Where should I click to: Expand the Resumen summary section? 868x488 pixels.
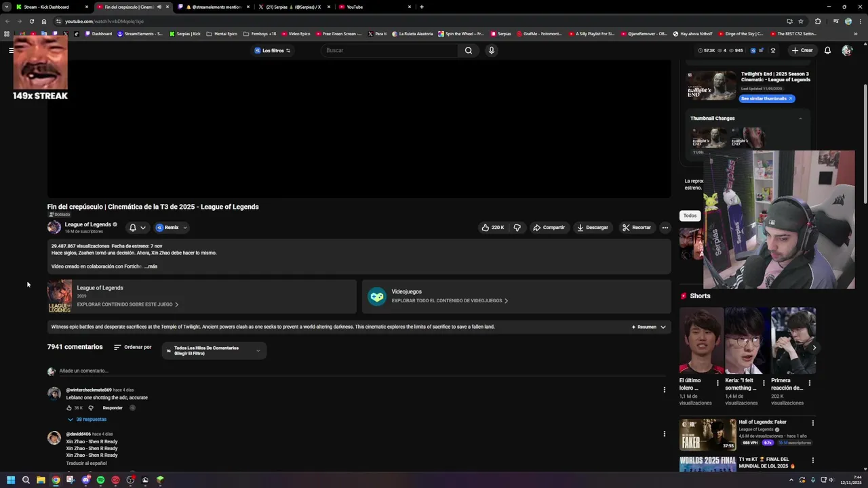649,327
